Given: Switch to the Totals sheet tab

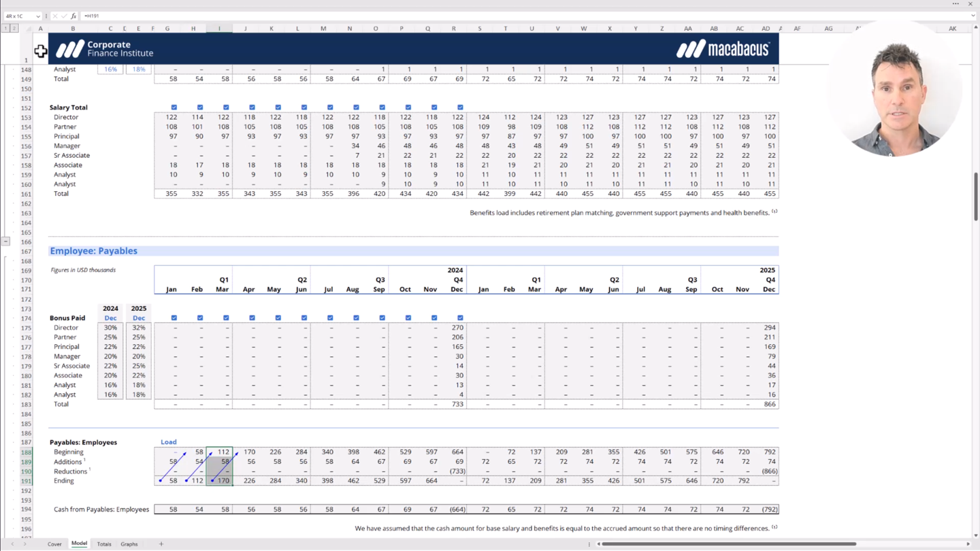Looking at the screenshot, I should point(104,544).
